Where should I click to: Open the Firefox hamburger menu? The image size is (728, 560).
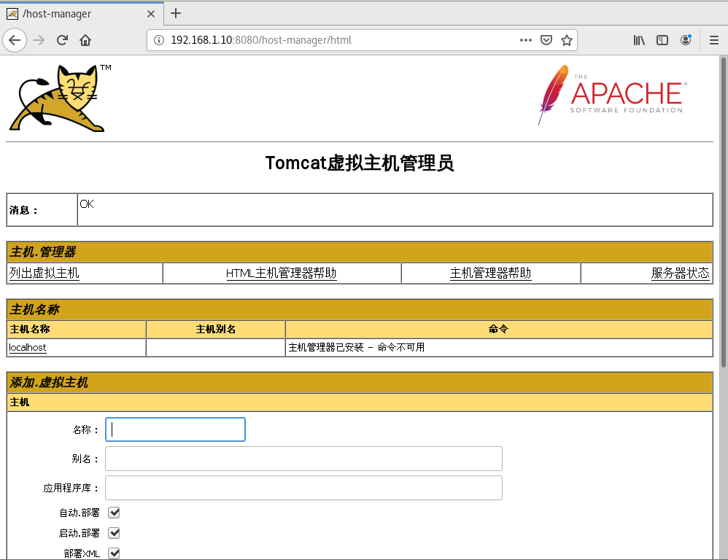(x=714, y=40)
